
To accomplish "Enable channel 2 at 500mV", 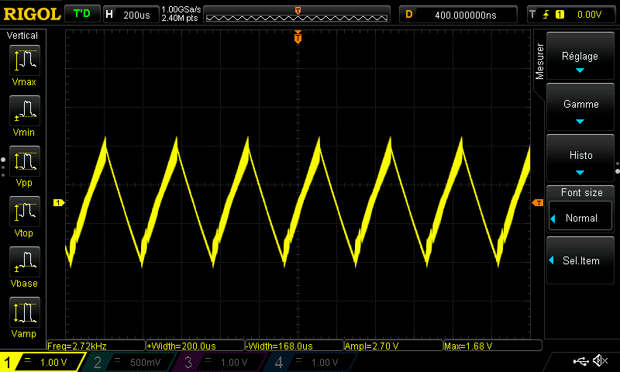I will click(x=129, y=362).
